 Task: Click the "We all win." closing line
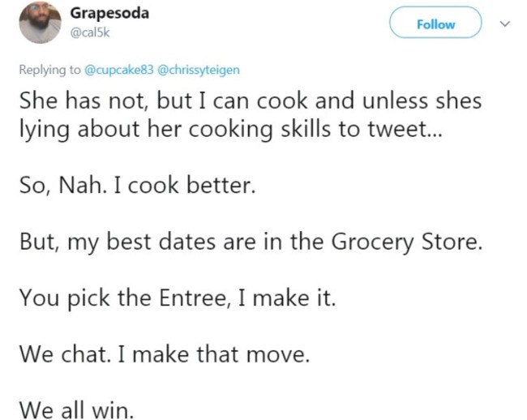[x=76, y=409]
